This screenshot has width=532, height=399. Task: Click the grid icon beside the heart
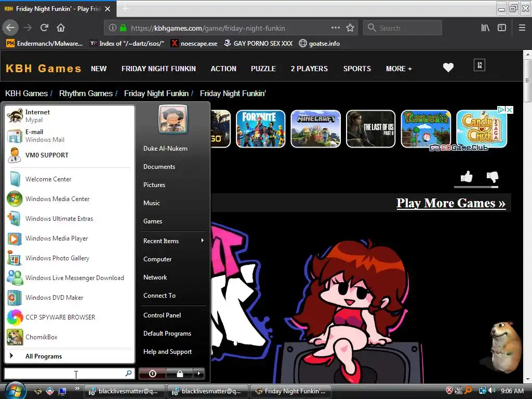pos(480,65)
